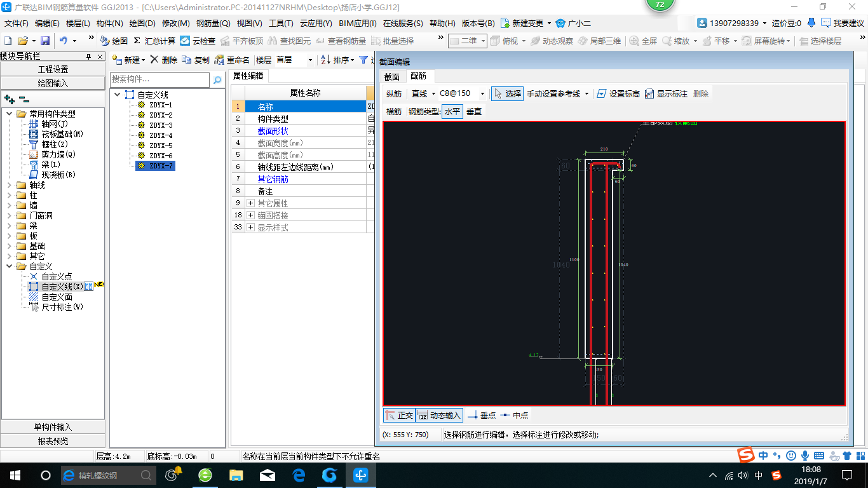Click the undo arrow icon
Image resolution: width=868 pixels, height=488 pixels.
[x=63, y=41]
